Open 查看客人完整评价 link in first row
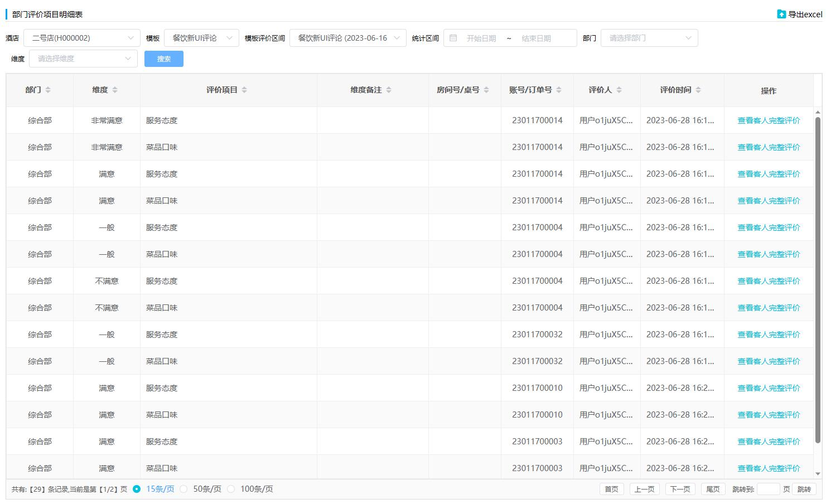The height and width of the screenshot is (504, 826). coord(769,120)
